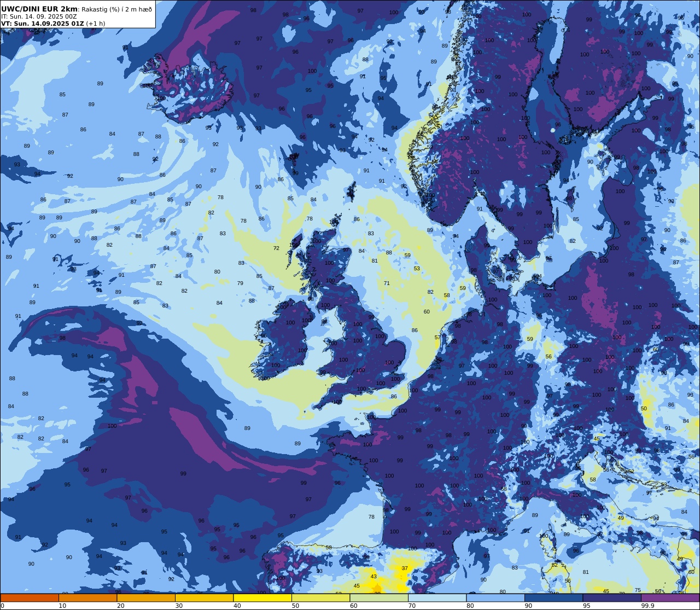700x610 pixels.
Task: Click the 'UWC/DINI EUR 2km' title text
Action: pos(39,9)
